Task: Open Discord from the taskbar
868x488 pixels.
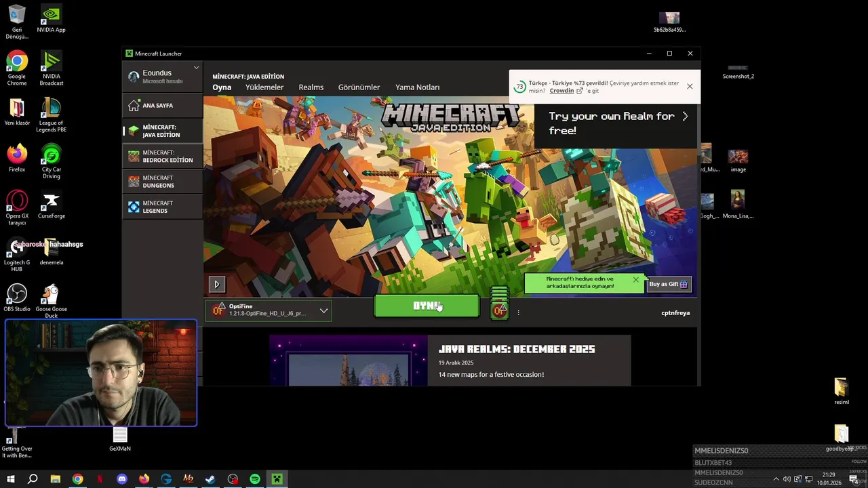Action: [x=122, y=479]
